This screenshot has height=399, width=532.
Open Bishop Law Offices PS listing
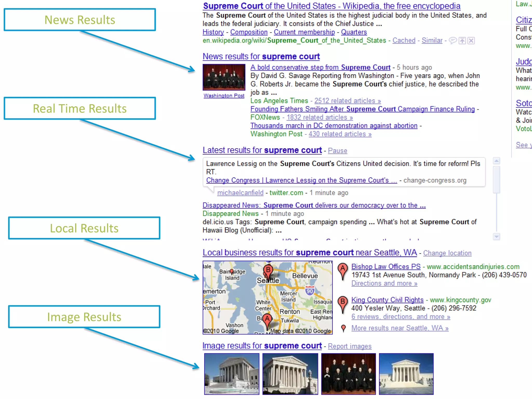pyautogui.click(x=386, y=267)
